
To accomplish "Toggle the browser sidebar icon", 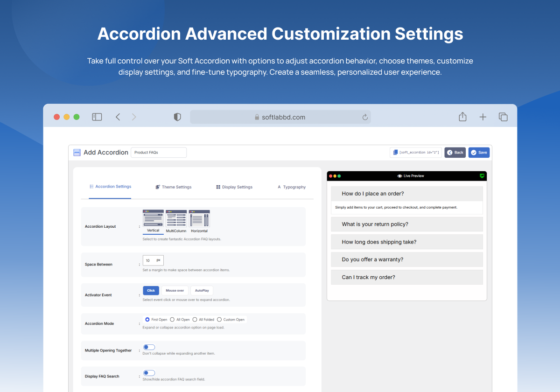I will click(x=97, y=117).
